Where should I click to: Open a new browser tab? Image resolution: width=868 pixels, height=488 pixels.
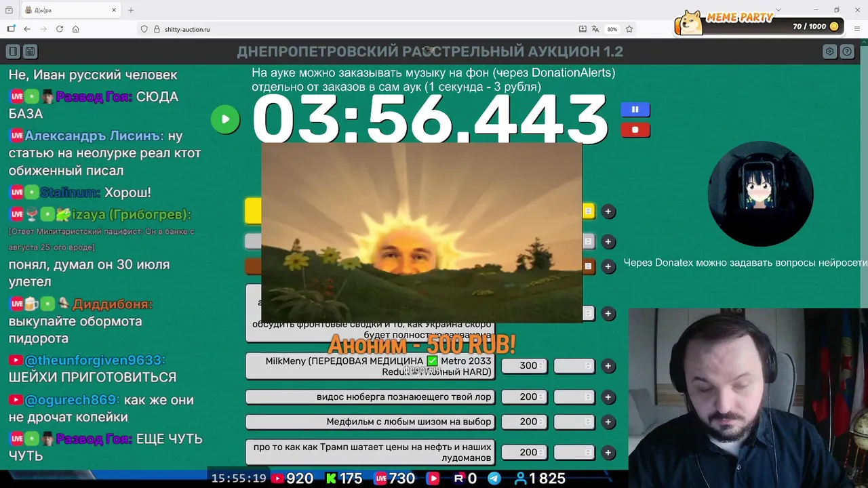pyautogui.click(x=131, y=10)
